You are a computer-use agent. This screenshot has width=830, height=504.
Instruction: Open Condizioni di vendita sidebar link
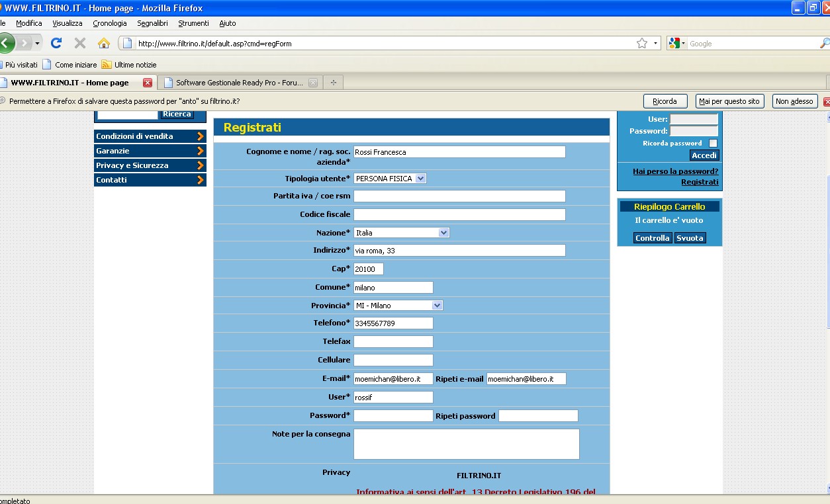pyautogui.click(x=150, y=136)
